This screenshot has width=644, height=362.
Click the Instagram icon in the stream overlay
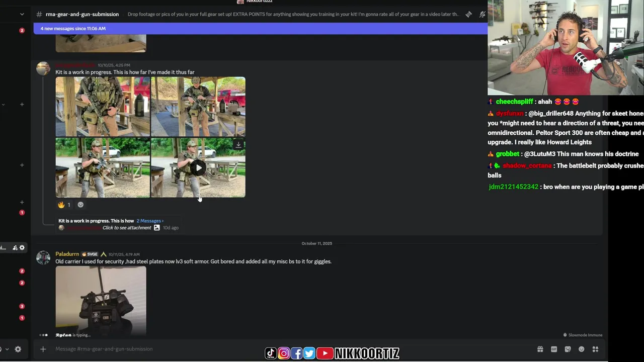pos(284,353)
